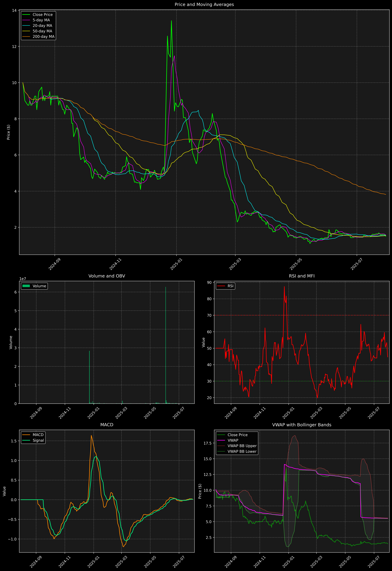Image resolution: width=392 pixels, height=571 pixels.
Task: Click the "MACD" entry in the MACD legend
Action: [x=38, y=435]
